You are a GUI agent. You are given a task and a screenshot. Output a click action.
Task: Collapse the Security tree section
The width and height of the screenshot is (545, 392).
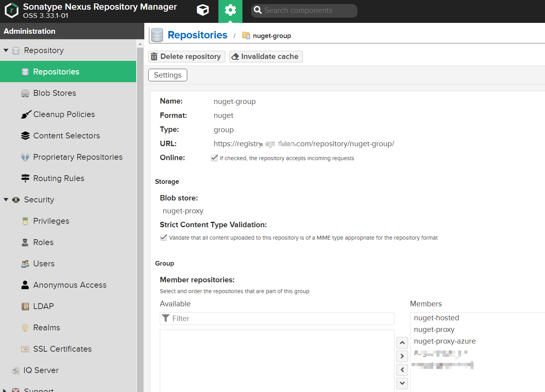[6, 200]
